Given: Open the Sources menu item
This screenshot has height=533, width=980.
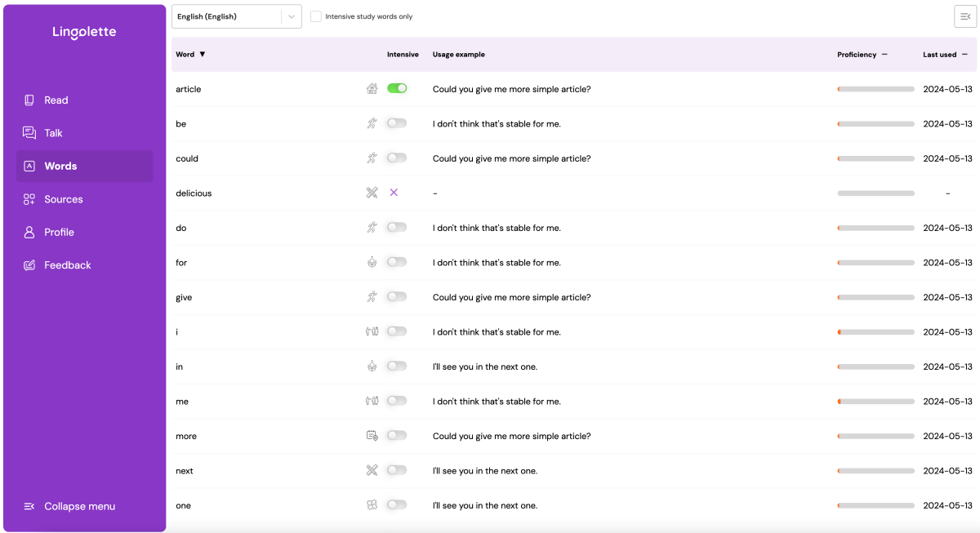Looking at the screenshot, I should point(63,199).
